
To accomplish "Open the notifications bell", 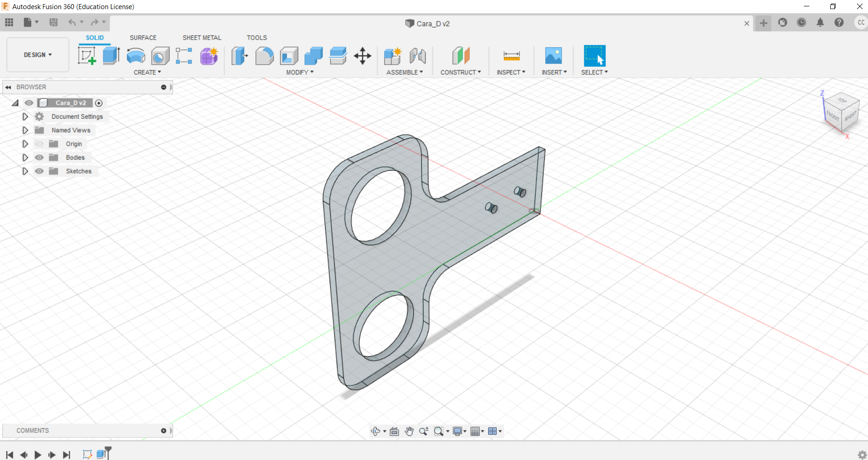I will pos(820,22).
